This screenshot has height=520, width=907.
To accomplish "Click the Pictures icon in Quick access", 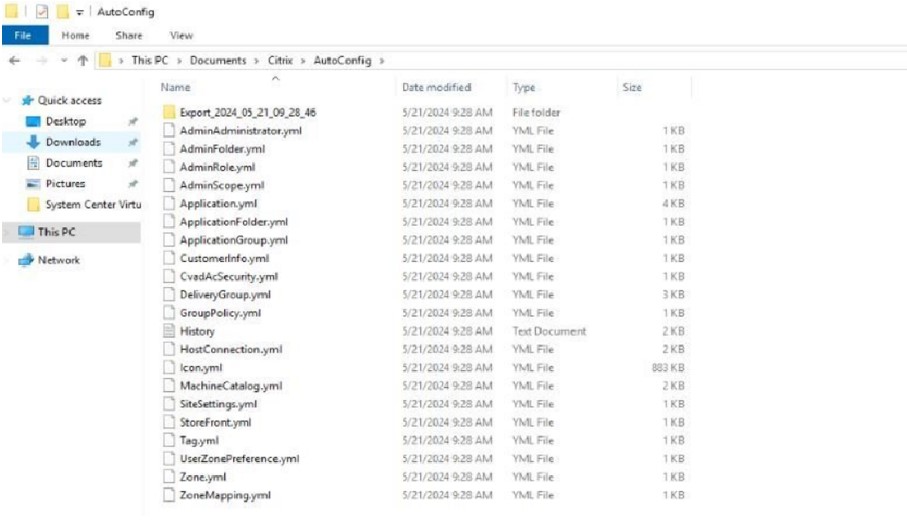I will pyautogui.click(x=32, y=184).
